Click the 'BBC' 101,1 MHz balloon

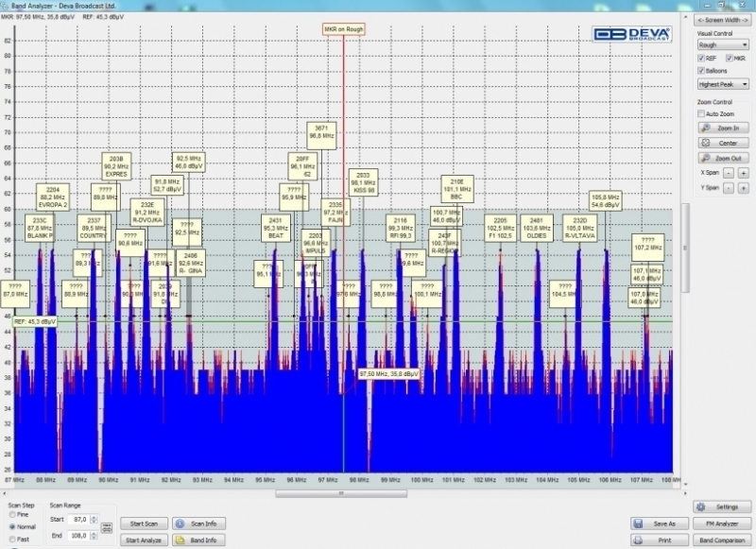click(456, 189)
